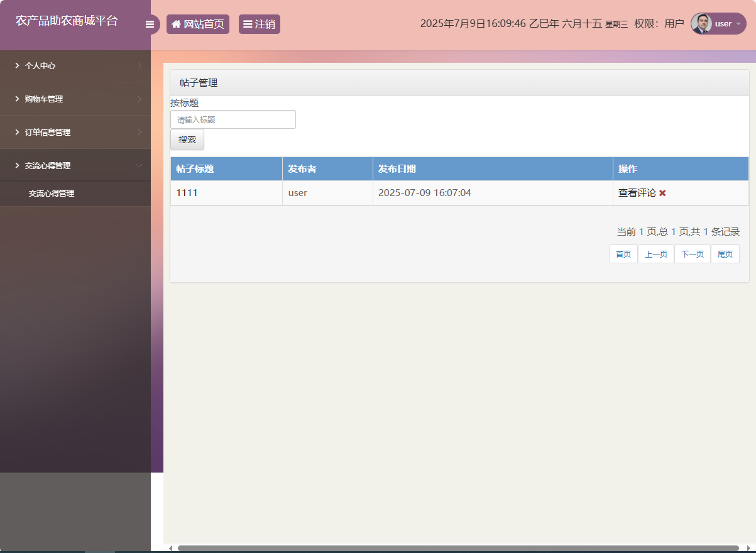Screen dimensions: 756x553
Task: Click the user avatar picture
Action: (x=701, y=24)
